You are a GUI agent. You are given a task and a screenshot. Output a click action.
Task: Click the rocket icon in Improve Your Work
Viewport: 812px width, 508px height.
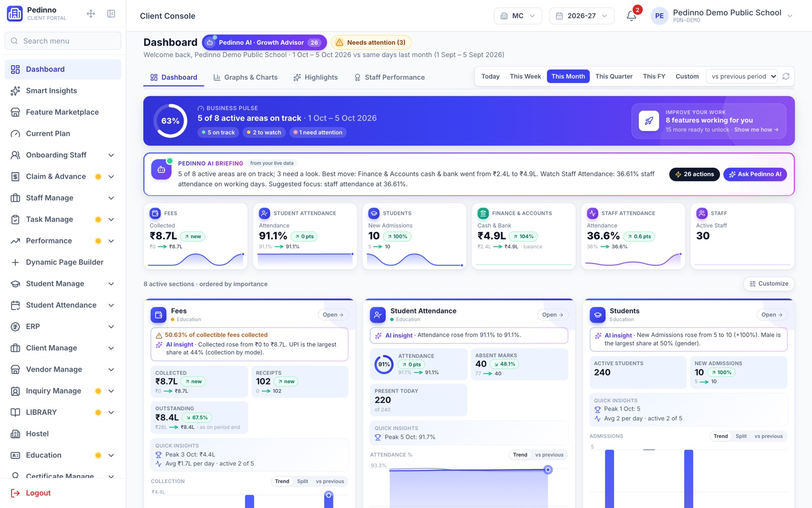(x=649, y=121)
